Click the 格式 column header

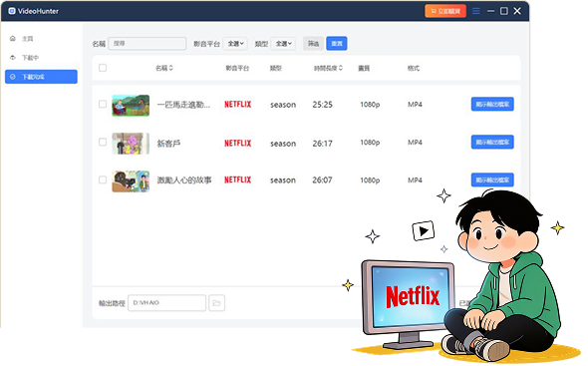point(414,68)
